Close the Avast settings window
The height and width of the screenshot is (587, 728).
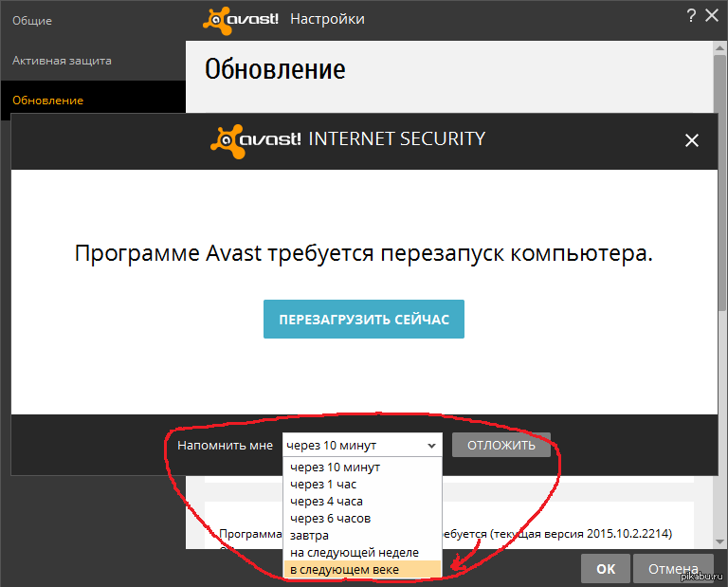(712, 15)
